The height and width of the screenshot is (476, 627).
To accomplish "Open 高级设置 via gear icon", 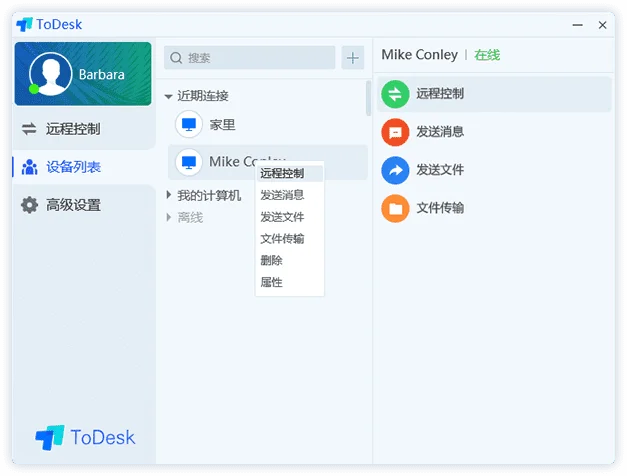I will point(29,205).
